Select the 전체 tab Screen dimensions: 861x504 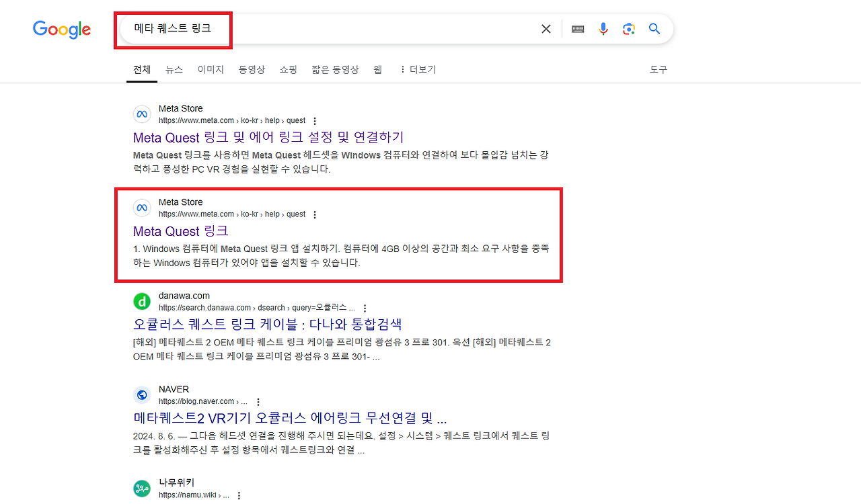tap(142, 69)
